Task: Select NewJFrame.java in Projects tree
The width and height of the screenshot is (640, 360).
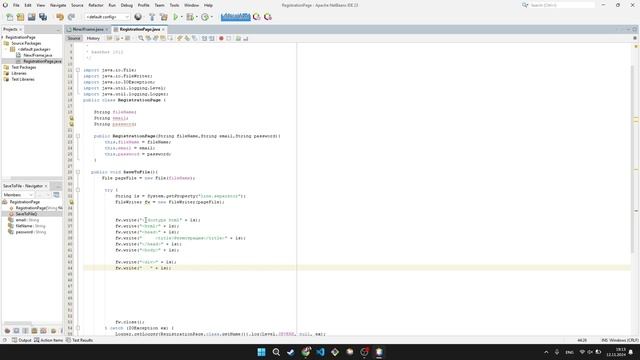Action: [38, 55]
